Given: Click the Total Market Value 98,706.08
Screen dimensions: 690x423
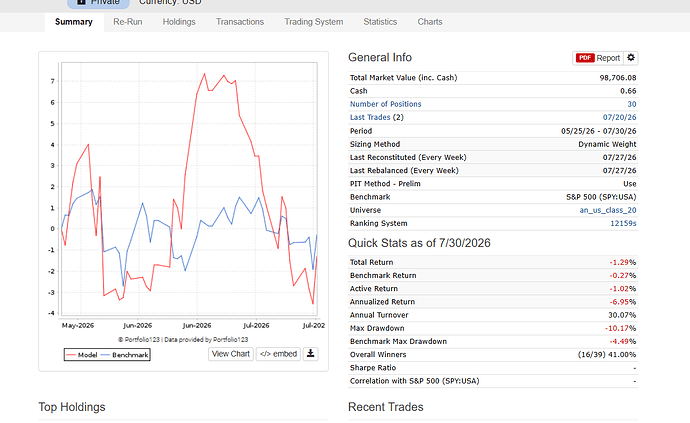Looking at the screenshot, I should coord(618,78).
